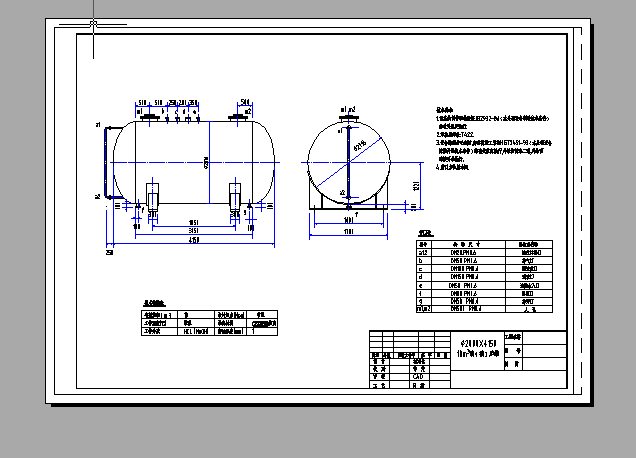Click the a1 label beside the level gauge
This screenshot has height=458, width=636.
click(x=98, y=125)
